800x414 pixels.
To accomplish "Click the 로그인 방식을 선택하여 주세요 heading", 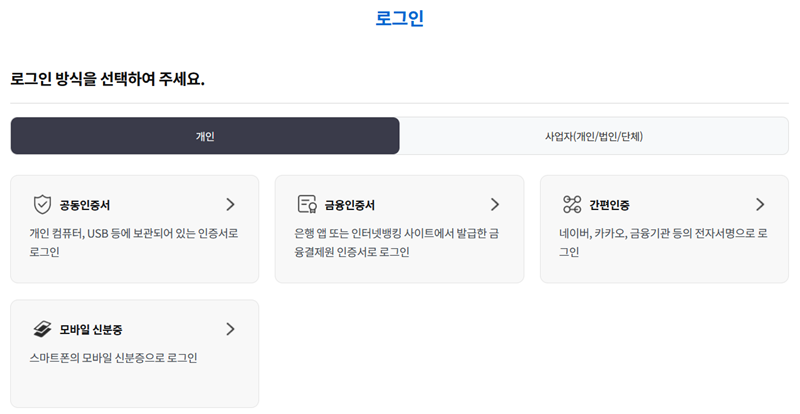I will pyautogui.click(x=107, y=79).
